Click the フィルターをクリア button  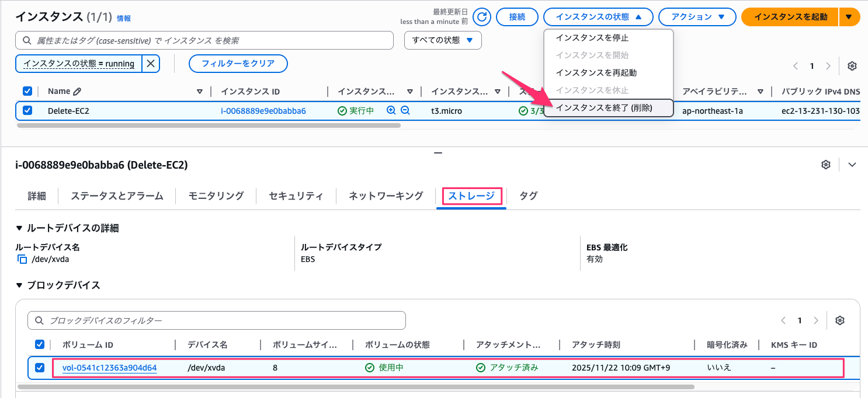pos(238,64)
